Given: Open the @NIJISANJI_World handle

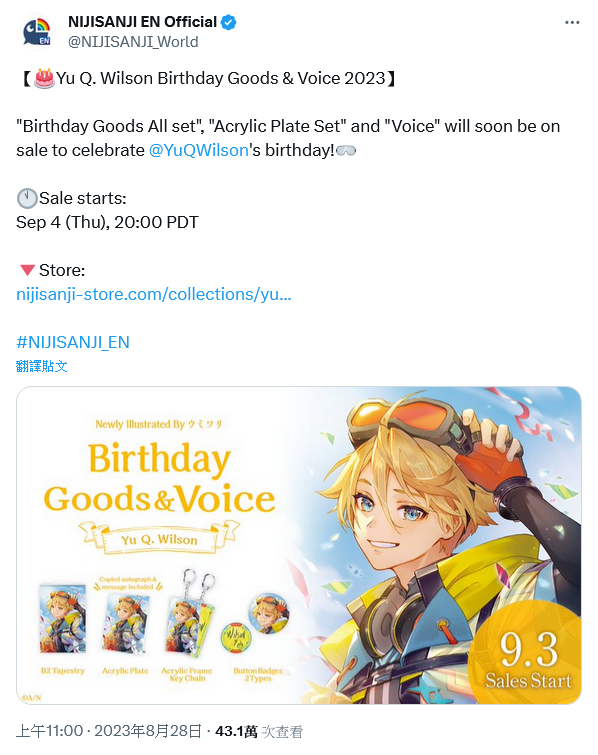Looking at the screenshot, I should (133, 42).
